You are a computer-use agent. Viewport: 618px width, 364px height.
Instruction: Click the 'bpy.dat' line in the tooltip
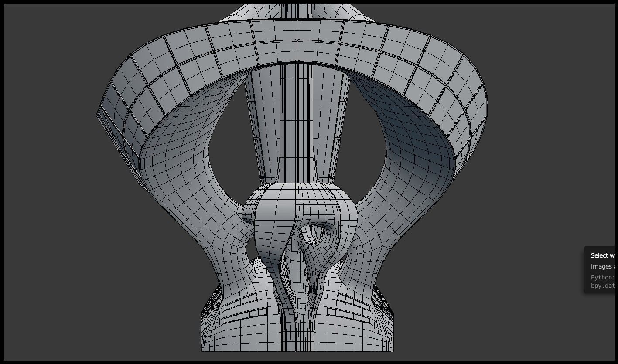[x=603, y=286]
